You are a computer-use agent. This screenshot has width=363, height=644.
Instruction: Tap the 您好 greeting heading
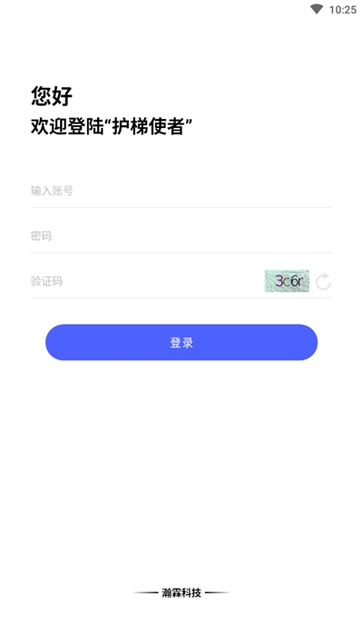pos(52,96)
